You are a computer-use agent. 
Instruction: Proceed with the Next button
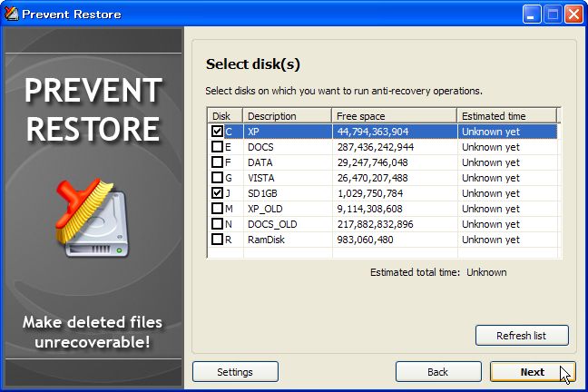[532, 372]
